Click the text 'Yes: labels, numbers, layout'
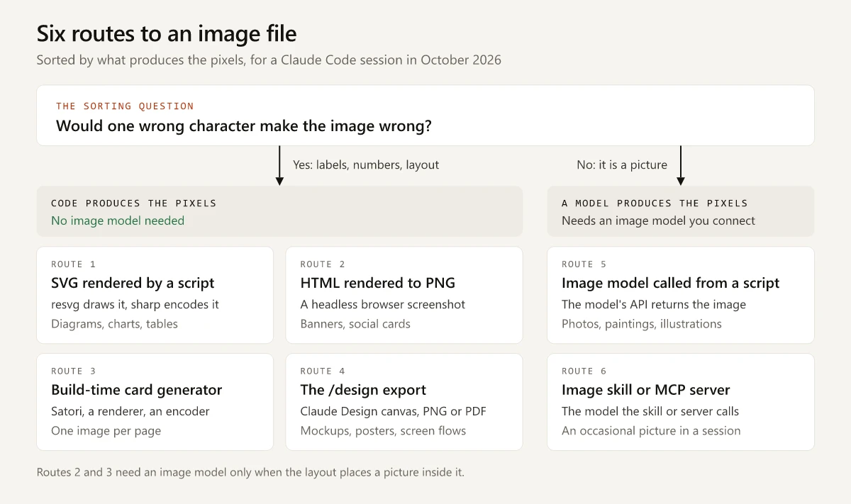Screen dimensions: 851x504 366,164
